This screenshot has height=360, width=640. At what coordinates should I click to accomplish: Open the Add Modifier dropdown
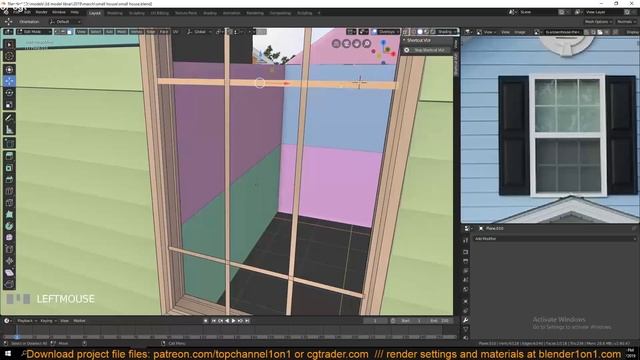[555, 239]
